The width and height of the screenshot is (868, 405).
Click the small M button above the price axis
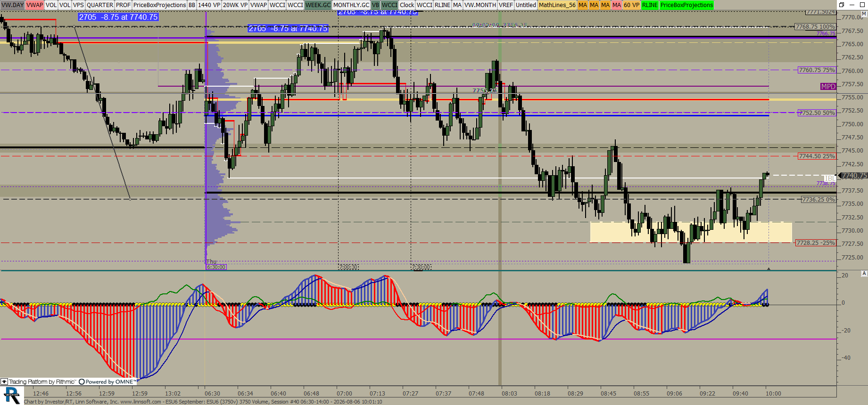[x=864, y=14]
